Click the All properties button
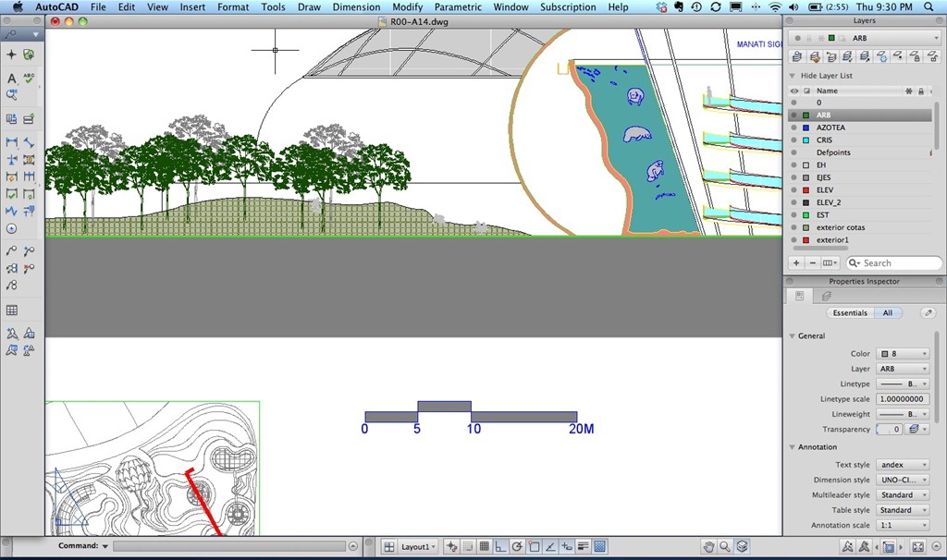This screenshot has height=560, width=947. coord(888,313)
